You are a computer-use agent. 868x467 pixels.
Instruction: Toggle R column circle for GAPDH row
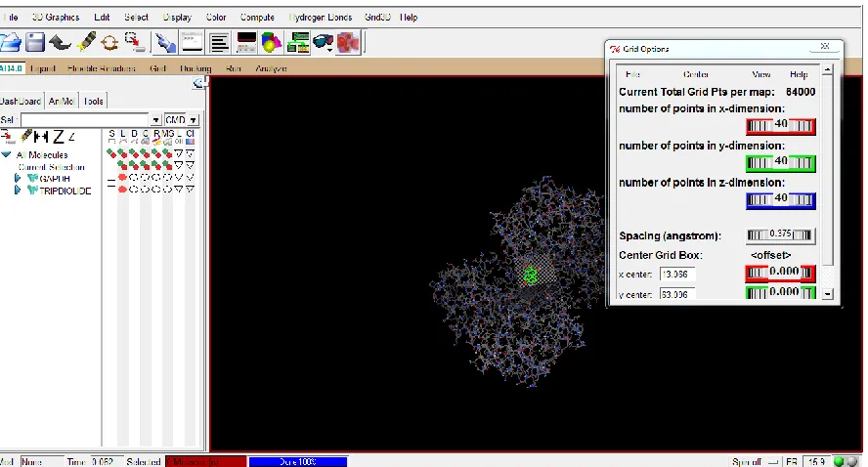[x=156, y=178]
